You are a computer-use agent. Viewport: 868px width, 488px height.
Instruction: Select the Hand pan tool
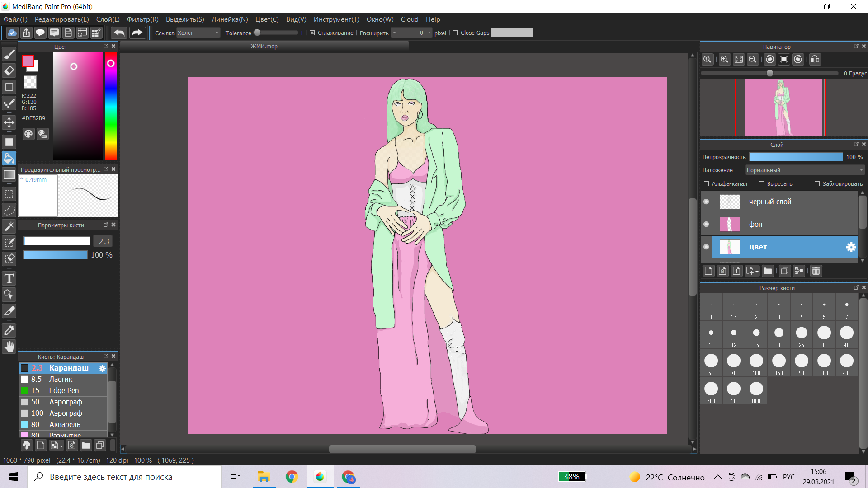tap(9, 347)
